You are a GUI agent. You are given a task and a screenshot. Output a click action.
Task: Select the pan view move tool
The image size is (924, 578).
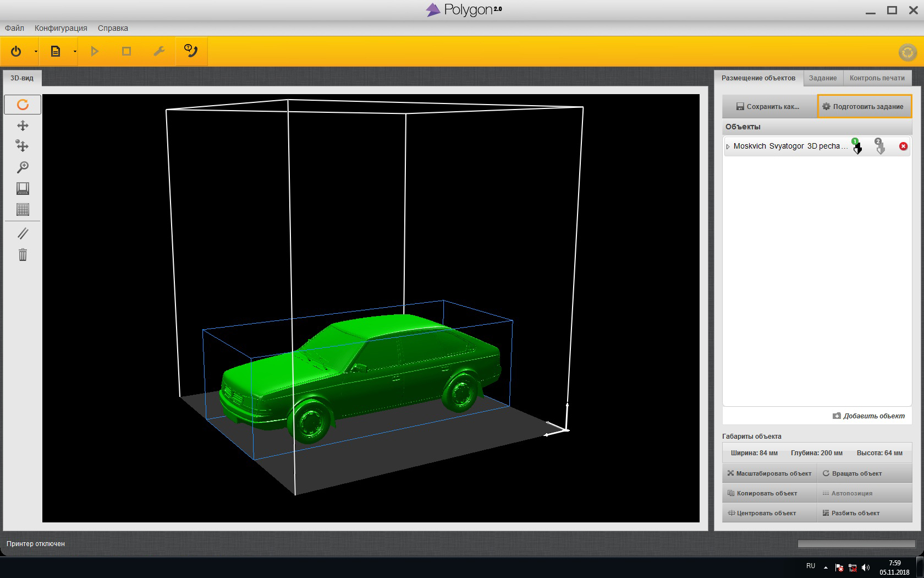(23, 126)
